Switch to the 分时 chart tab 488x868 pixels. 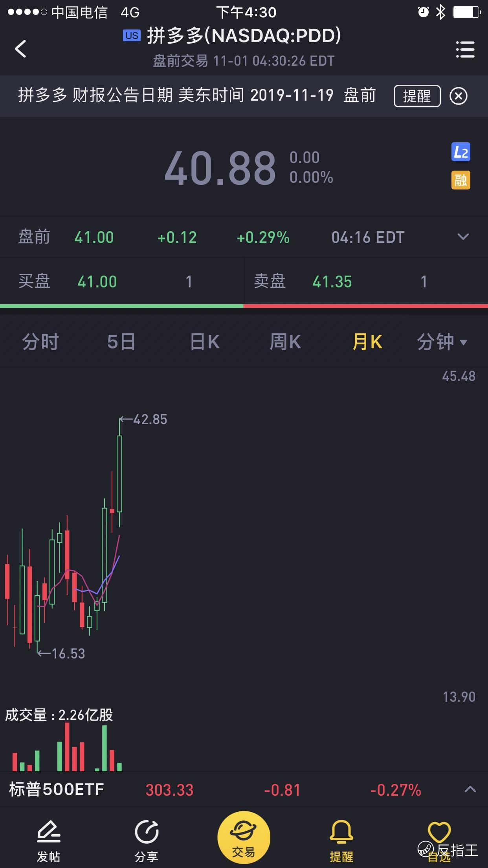coord(40,342)
